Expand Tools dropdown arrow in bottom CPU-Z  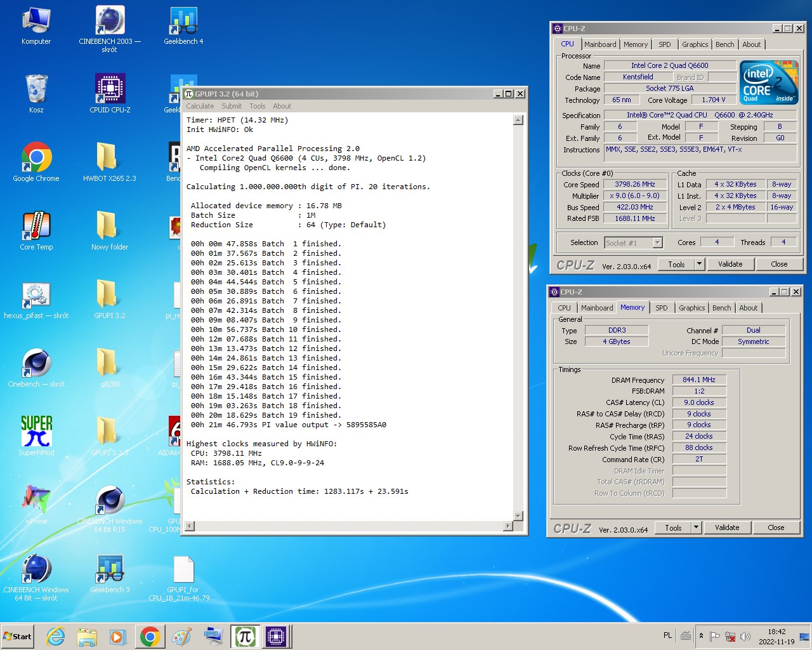coord(697,527)
